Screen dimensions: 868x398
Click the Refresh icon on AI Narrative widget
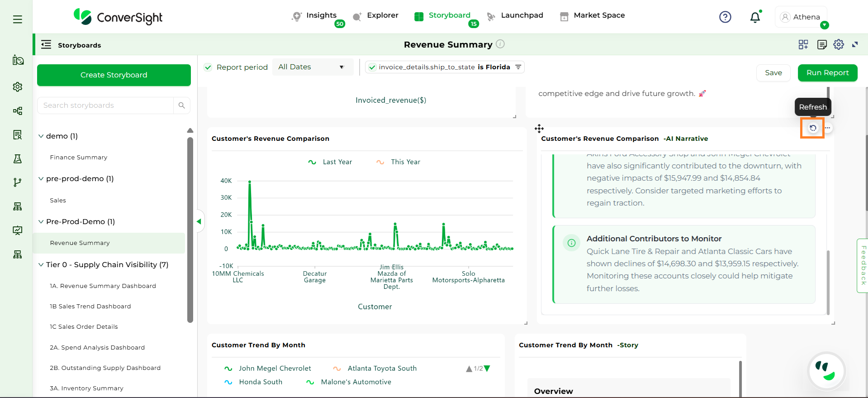(812, 128)
